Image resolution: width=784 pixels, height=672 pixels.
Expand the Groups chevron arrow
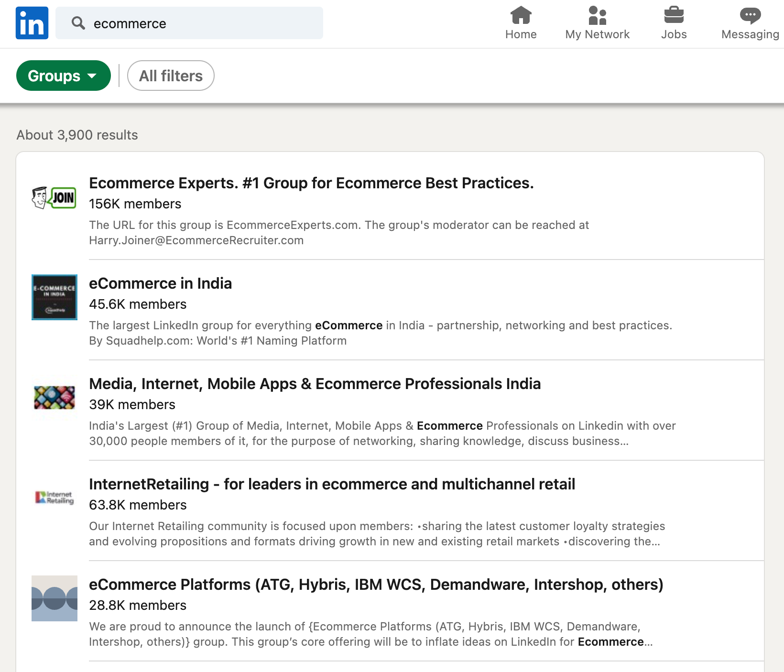93,76
